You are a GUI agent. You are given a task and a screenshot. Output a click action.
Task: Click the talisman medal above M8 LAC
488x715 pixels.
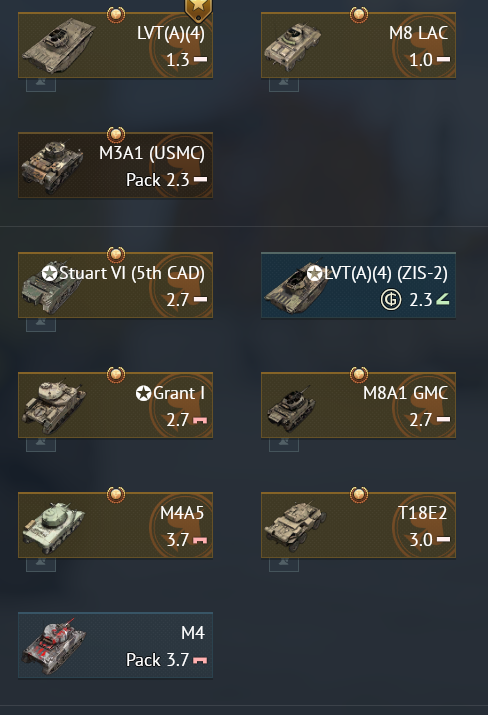point(359,15)
